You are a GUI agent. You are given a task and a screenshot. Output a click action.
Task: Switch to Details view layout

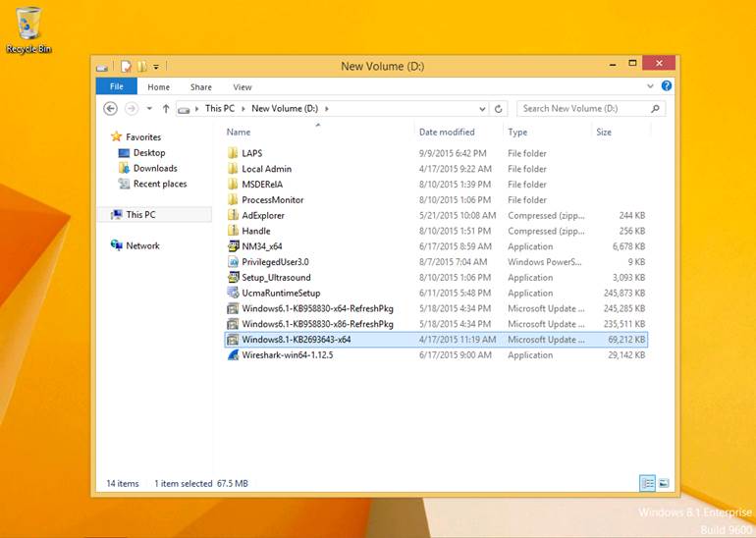pos(647,483)
